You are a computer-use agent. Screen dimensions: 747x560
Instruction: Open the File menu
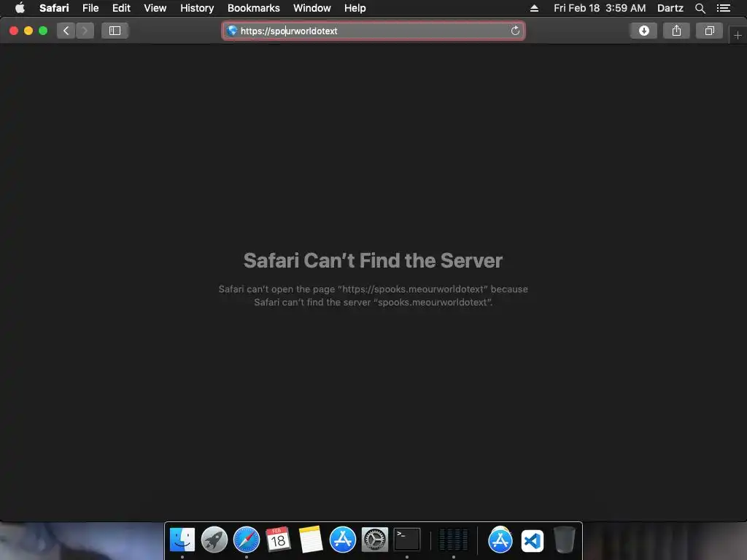point(90,8)
